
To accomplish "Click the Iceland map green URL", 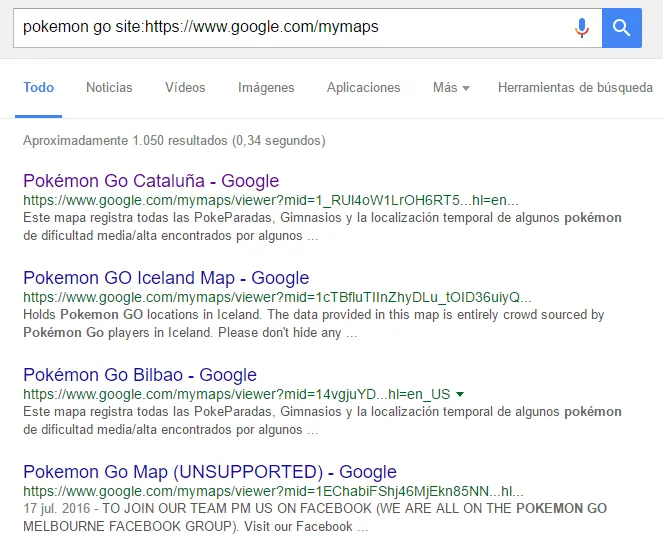I will tap(277, 297).
